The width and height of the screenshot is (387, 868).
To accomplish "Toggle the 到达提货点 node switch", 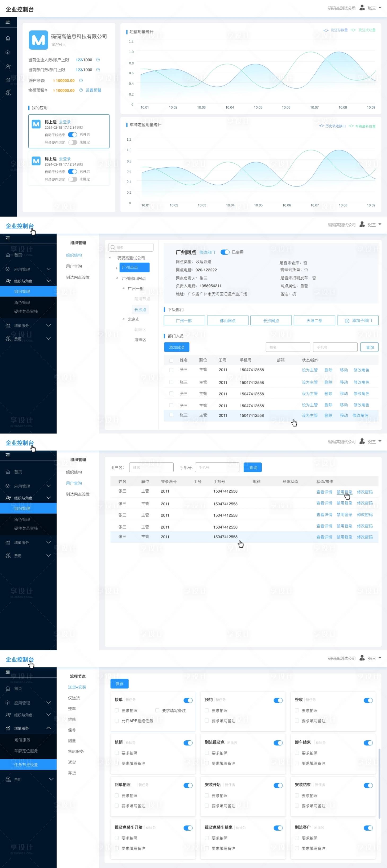I will 278,743.
